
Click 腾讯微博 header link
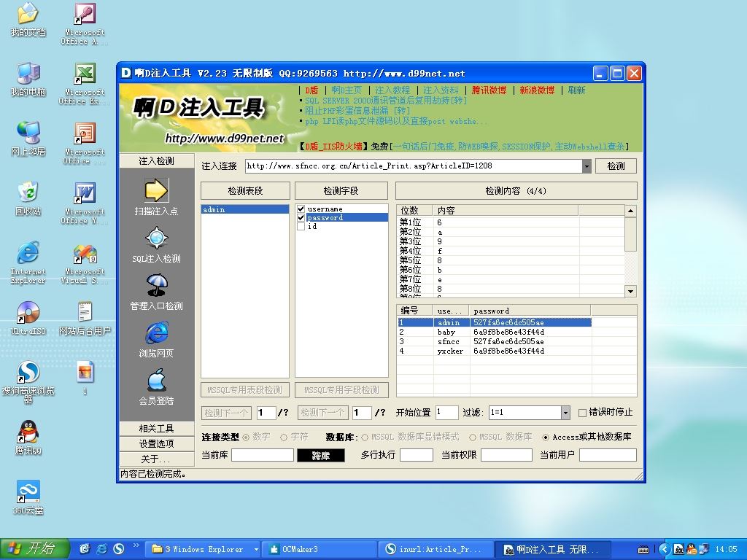(x=489, y=90)
